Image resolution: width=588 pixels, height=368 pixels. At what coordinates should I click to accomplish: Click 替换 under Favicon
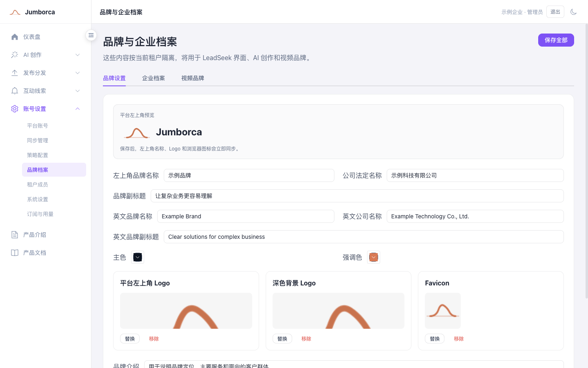tap(435, 339)
